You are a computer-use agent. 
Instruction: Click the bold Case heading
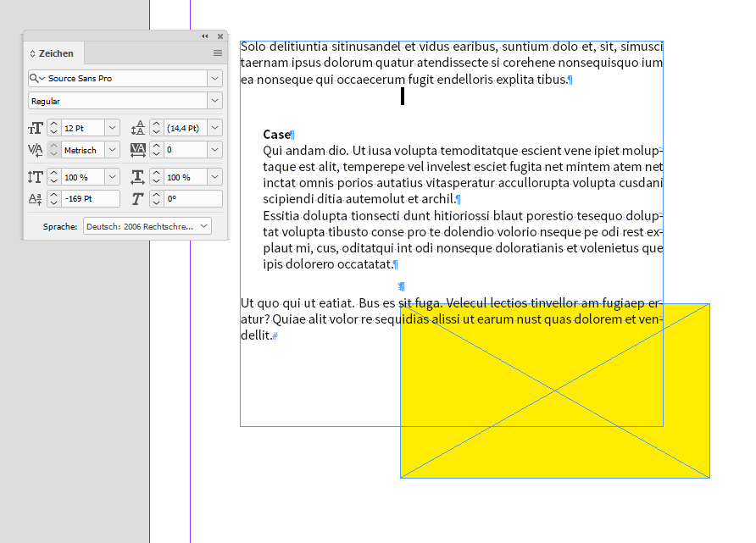(x=277, y=135)
